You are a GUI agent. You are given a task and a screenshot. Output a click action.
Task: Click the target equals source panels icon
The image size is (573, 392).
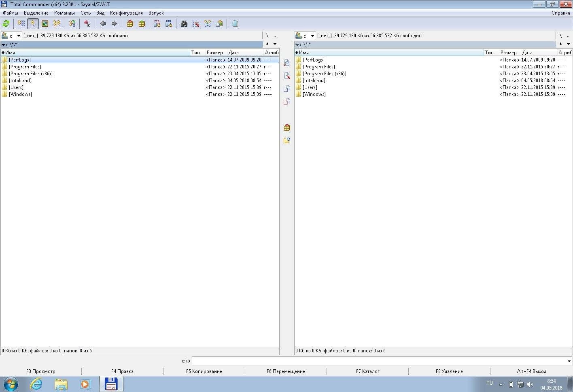(x=72, y=23)
